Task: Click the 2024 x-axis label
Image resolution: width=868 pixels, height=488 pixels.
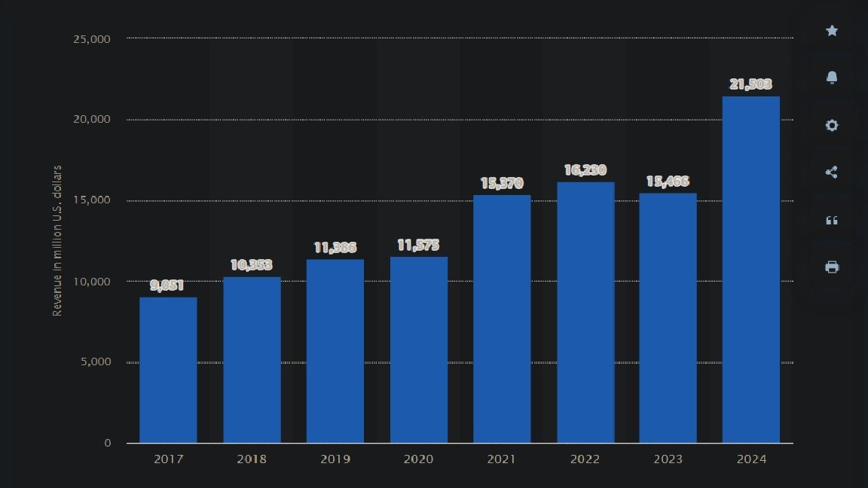Action: 752,459
